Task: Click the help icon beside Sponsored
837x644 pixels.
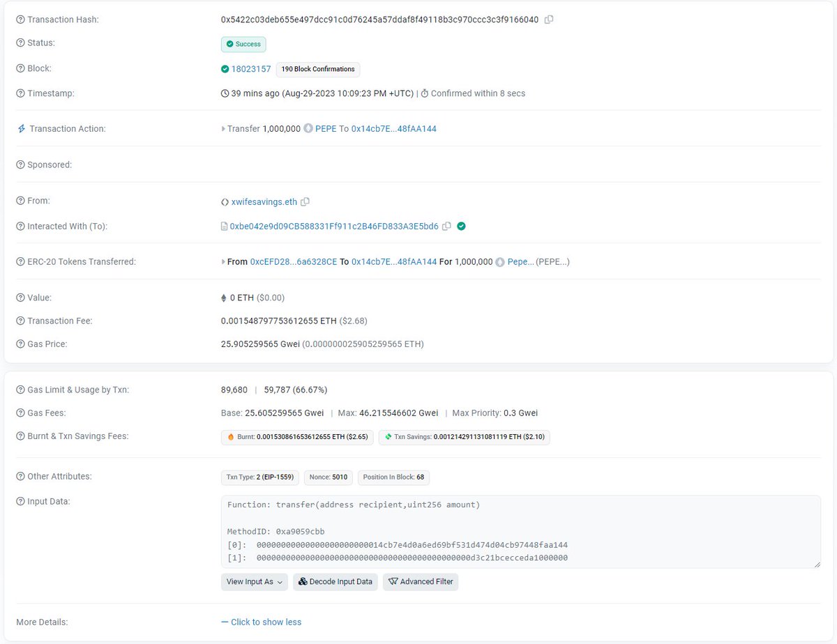Action: click(20, 165)
